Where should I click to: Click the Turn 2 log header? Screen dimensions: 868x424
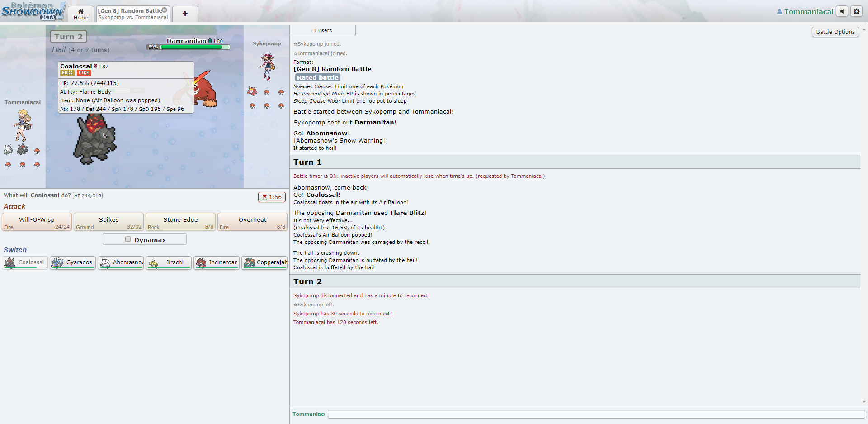[575, 281]
